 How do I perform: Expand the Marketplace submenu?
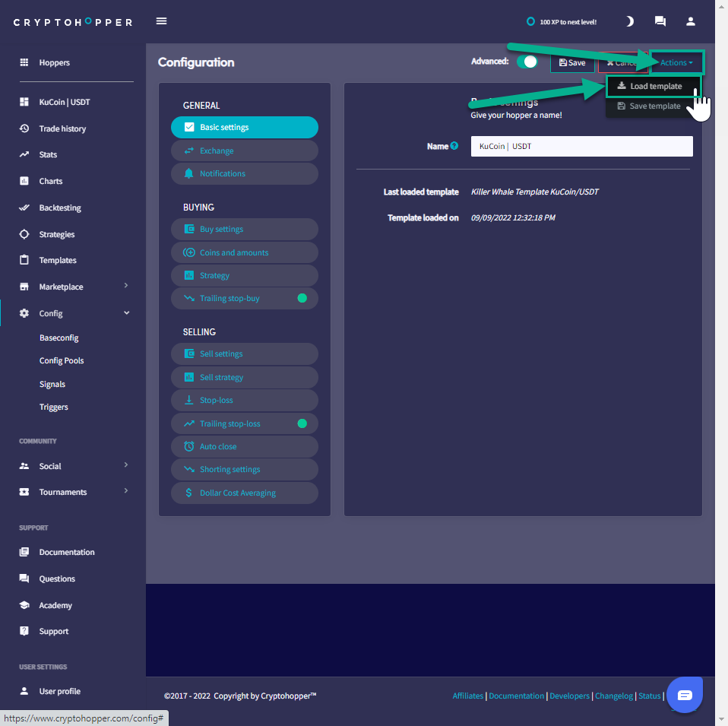126,287
